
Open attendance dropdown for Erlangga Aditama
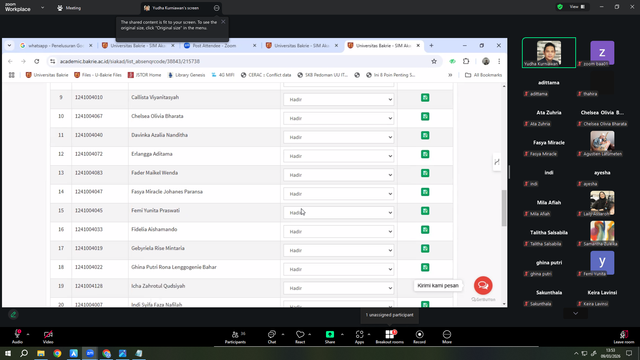[x=339, y=156]
